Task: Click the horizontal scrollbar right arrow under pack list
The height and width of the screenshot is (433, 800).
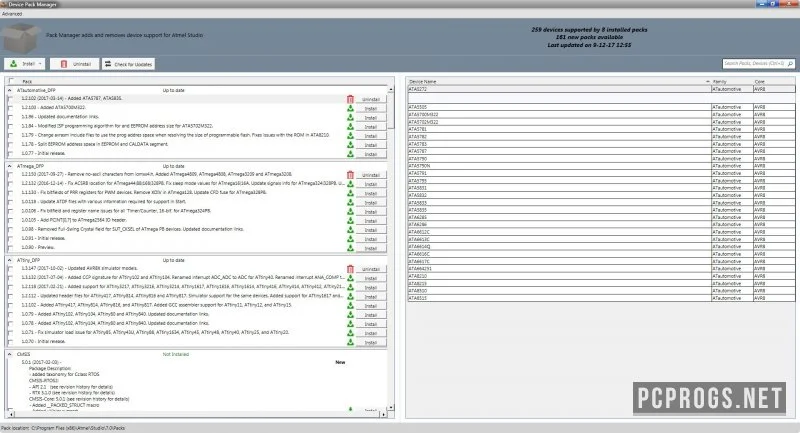Action: 384,415
